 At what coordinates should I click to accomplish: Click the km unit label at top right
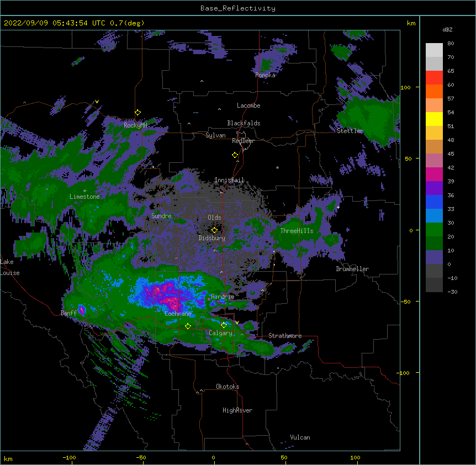(x=411, y=23)
